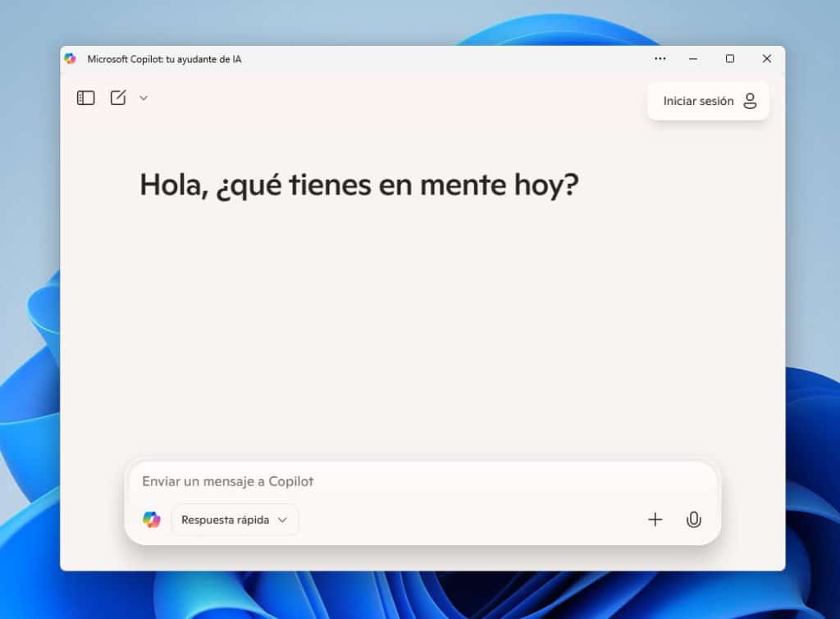Start a new chat with compose icon

coord(118,98)
